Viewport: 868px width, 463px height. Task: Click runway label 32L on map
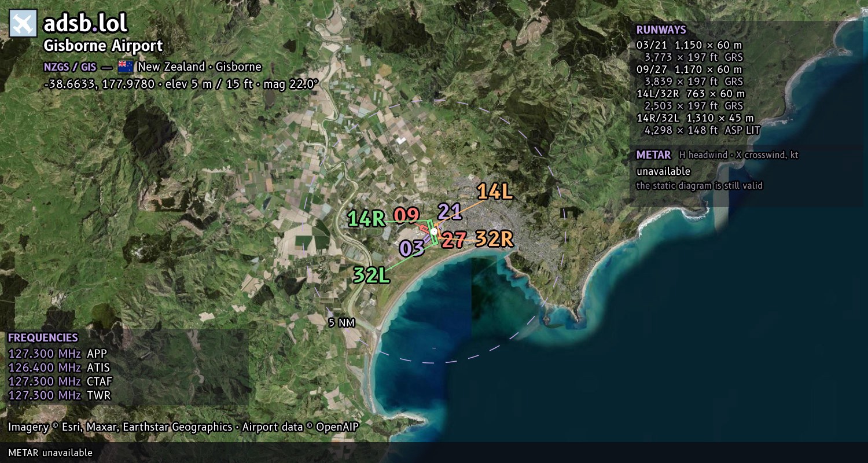(371, 275)
